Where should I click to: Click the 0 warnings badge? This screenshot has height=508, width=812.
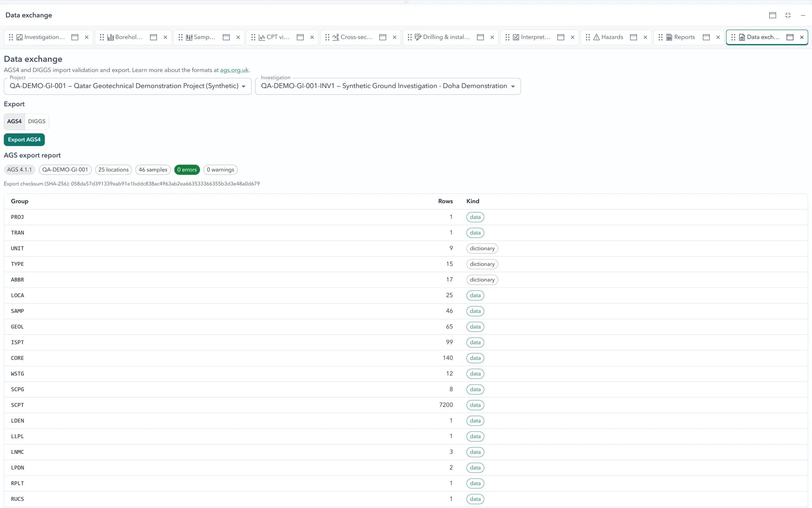220,170
